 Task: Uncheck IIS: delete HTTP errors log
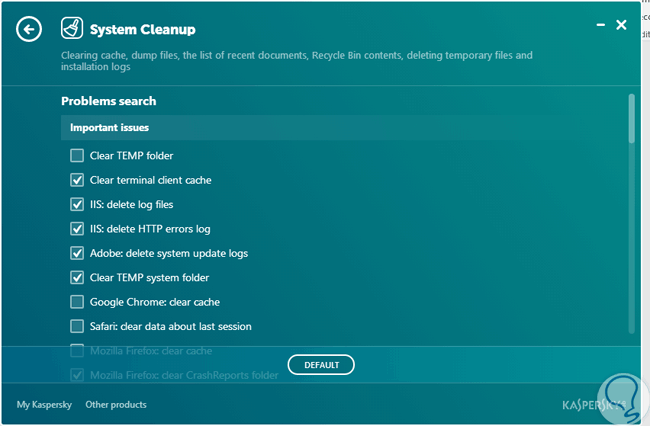(x=77, y=229)
